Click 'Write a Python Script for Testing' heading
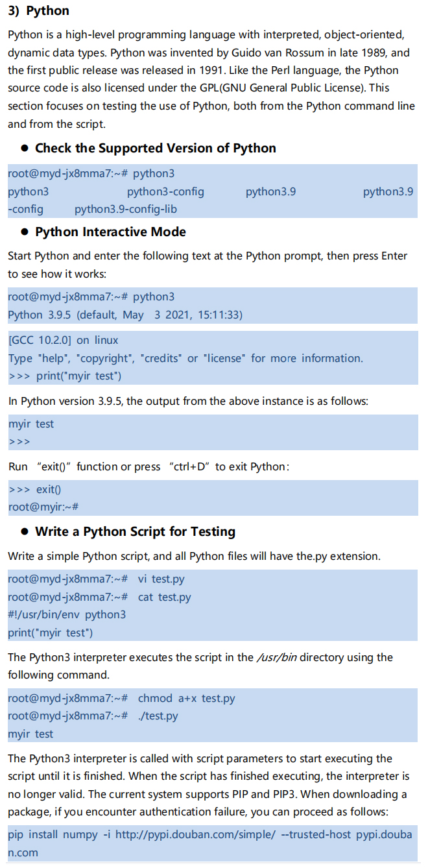Screen dimensions: 428x868 point(135,531)
